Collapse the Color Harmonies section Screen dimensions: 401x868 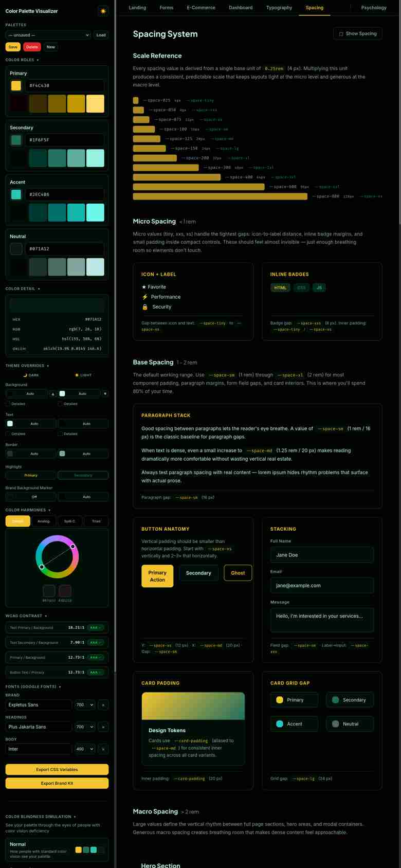[28, 510]
